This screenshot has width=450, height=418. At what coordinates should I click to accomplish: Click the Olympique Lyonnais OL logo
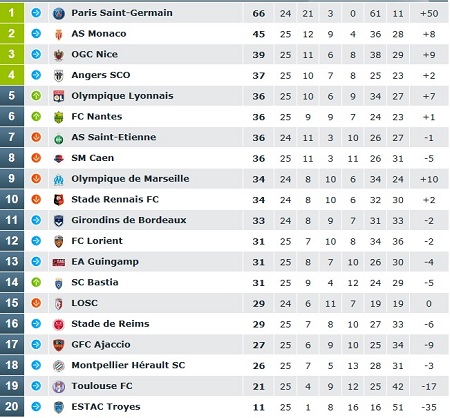[59, 96]
